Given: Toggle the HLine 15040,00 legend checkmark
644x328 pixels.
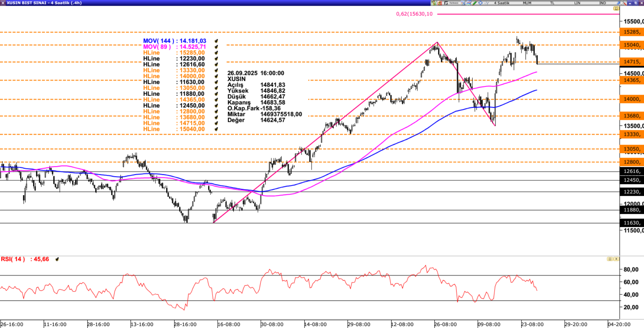Looking at the screenshot, I should (x=216, y=129).
